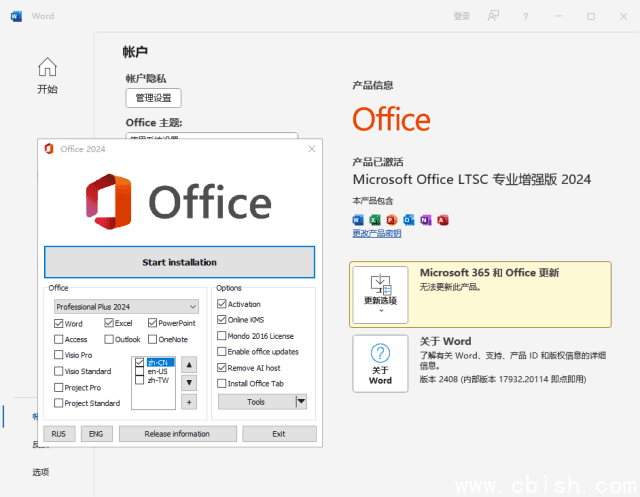640x497 pixels.
Task: Move language down with the down arrow
Action: tap(189, 382)
